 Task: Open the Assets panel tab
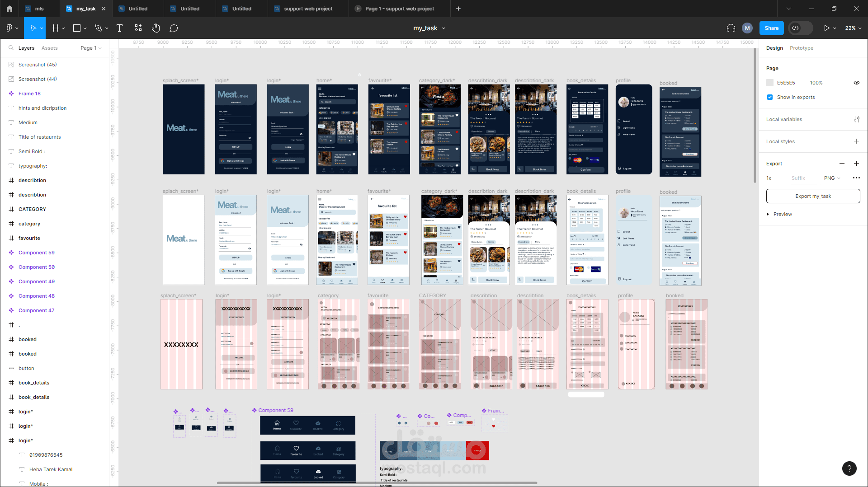pos(49,48)
